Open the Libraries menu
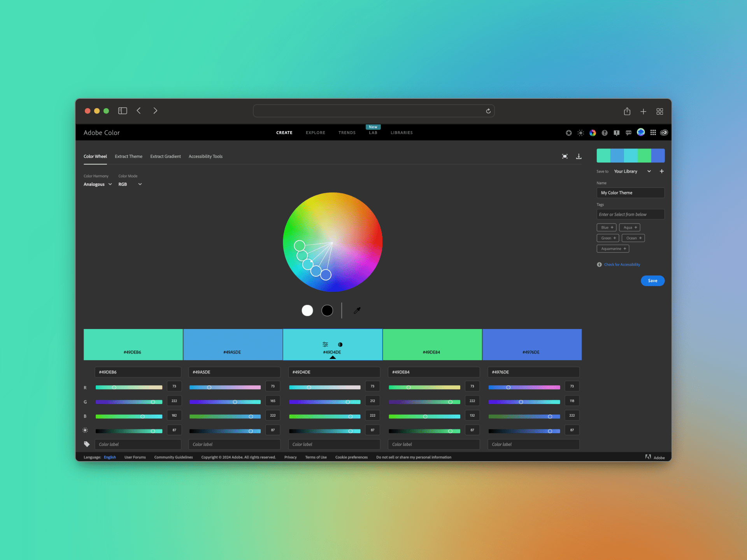Image resolution: width=747 pixels, height=560 pixels. [402, 133]
